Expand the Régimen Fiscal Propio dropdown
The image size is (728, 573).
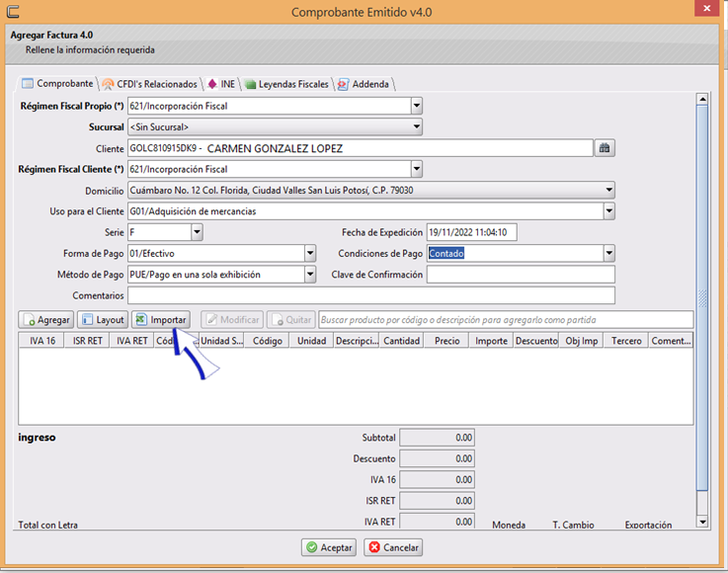417,106
